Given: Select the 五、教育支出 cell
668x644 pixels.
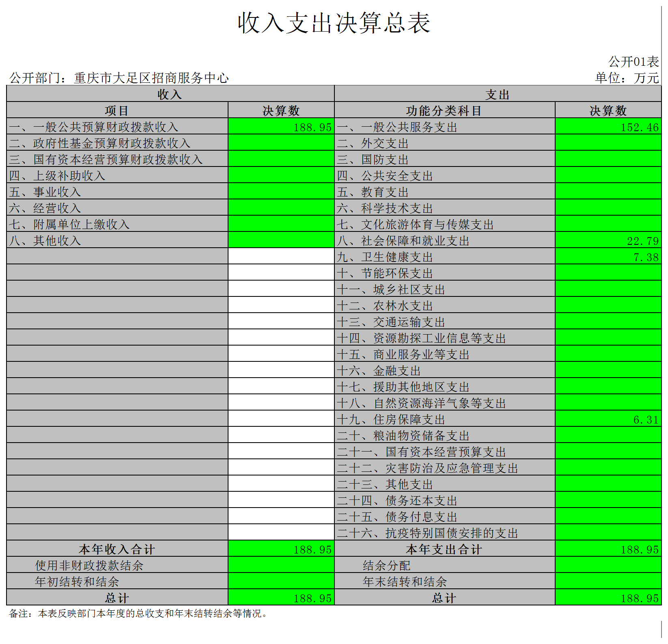Looking at the screenshot, I should (x=444, y=191).
